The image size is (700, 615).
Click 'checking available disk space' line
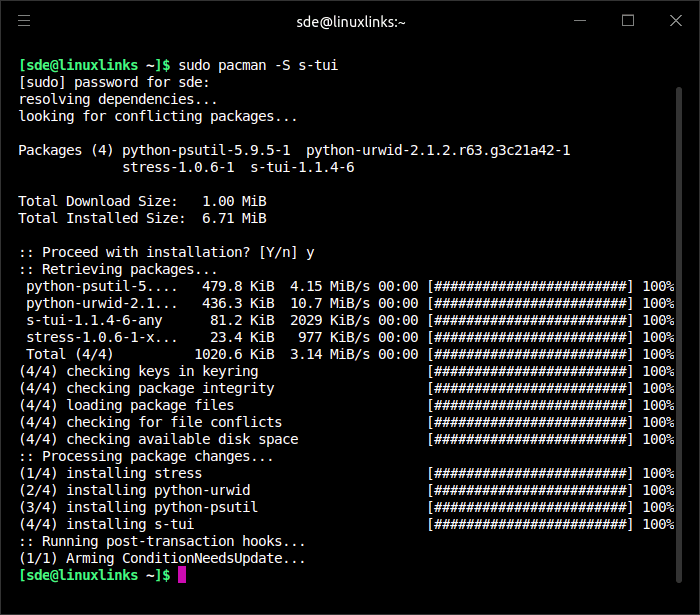[158, 439]
